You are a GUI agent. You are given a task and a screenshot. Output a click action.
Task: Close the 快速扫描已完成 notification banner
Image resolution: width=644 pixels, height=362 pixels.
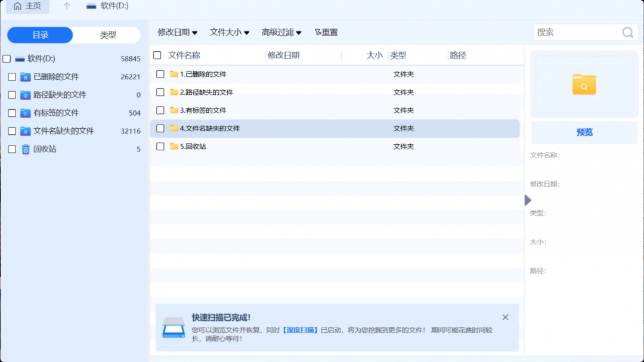(x=505, y=317)
